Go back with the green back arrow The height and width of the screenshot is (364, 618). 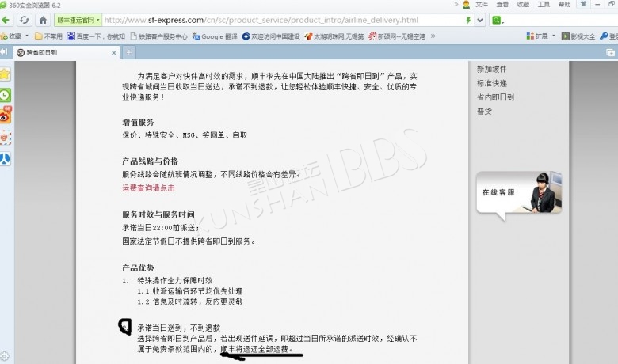[x=6, y=20]
